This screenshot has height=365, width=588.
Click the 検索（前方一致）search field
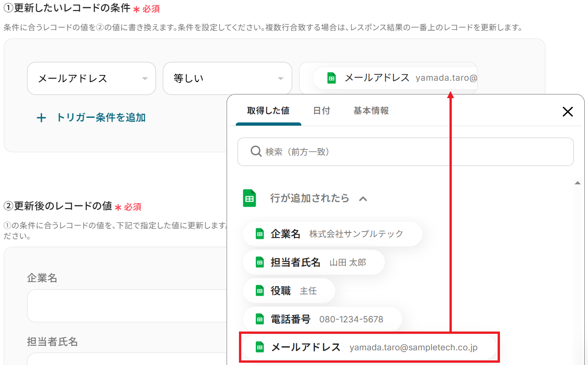[405, 152]
